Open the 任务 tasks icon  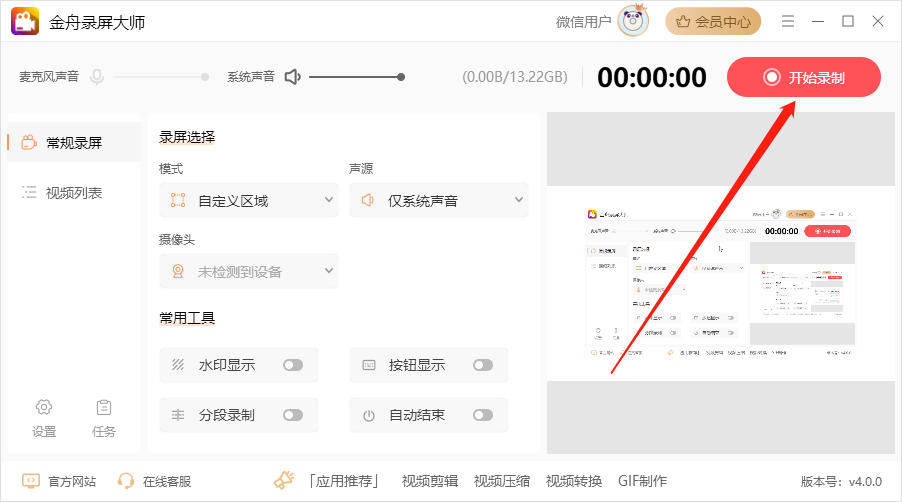coord(104,407)
